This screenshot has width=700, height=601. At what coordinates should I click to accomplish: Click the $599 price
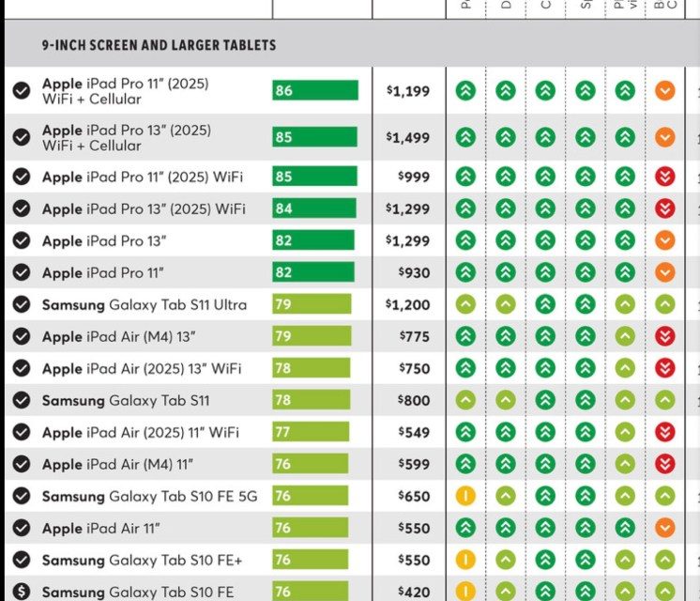coord(414,464)
